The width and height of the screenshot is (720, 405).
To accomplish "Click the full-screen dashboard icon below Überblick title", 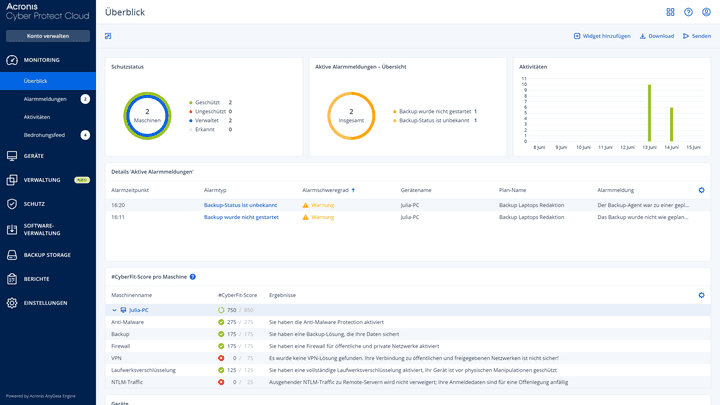I will click(108, 36).
